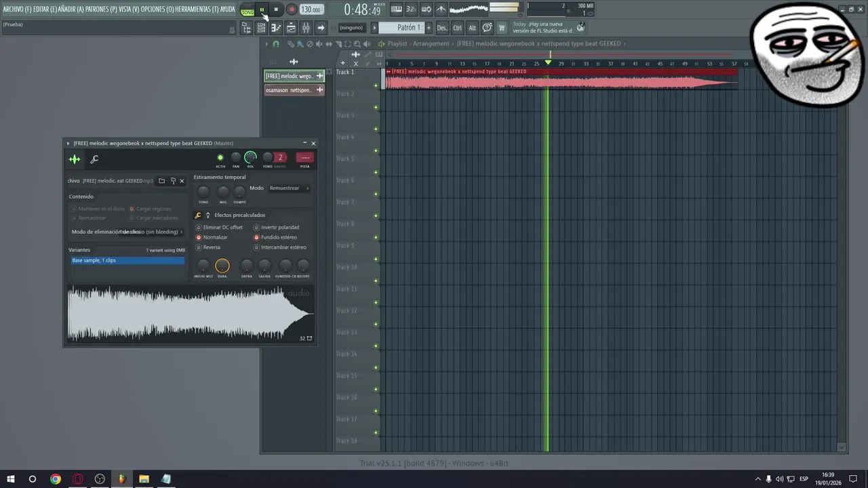The image size is (868, 488).
Task: Toggle the playlist magnet snap icon
Action: tap(276, 43)
